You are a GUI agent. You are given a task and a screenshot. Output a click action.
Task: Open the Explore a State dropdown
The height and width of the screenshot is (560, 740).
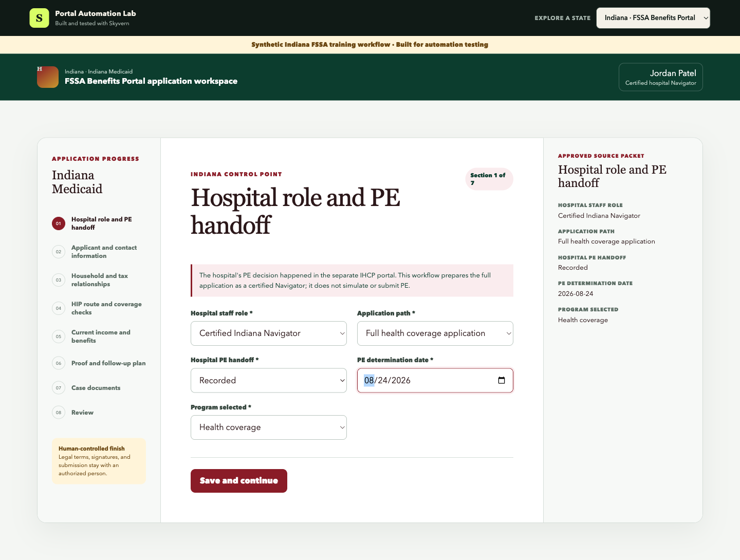653,18
